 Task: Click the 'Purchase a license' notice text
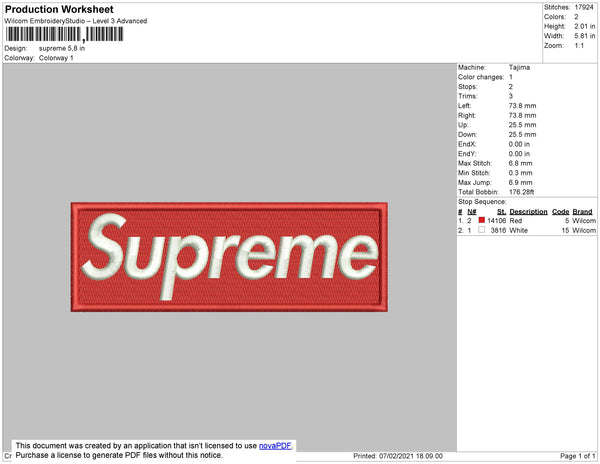pos(119,455)
